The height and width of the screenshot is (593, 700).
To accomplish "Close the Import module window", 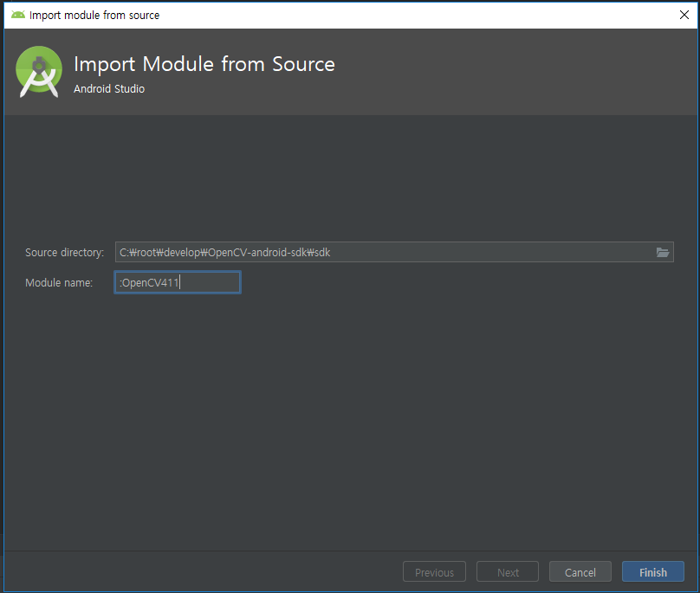I will (684, 15).
